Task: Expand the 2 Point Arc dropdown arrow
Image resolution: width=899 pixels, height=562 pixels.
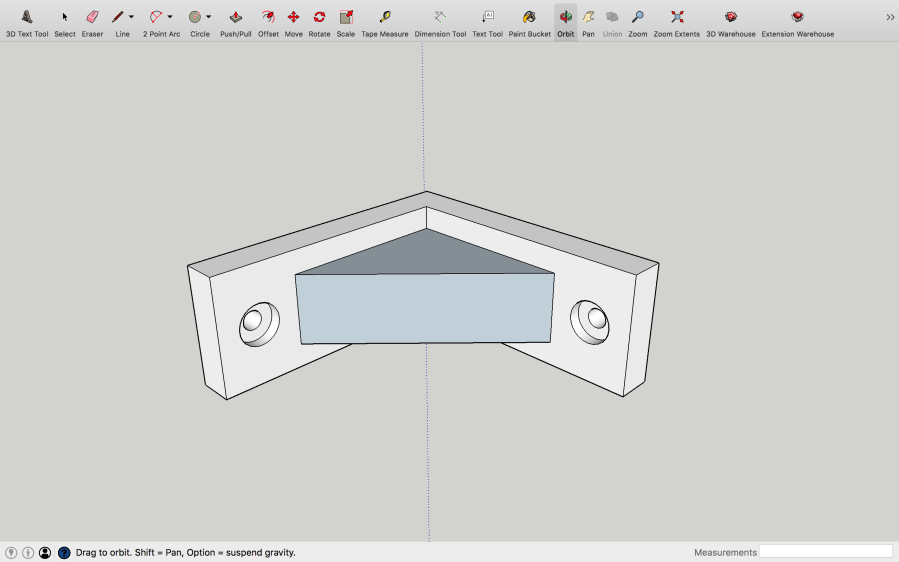Action: (170, 17)
